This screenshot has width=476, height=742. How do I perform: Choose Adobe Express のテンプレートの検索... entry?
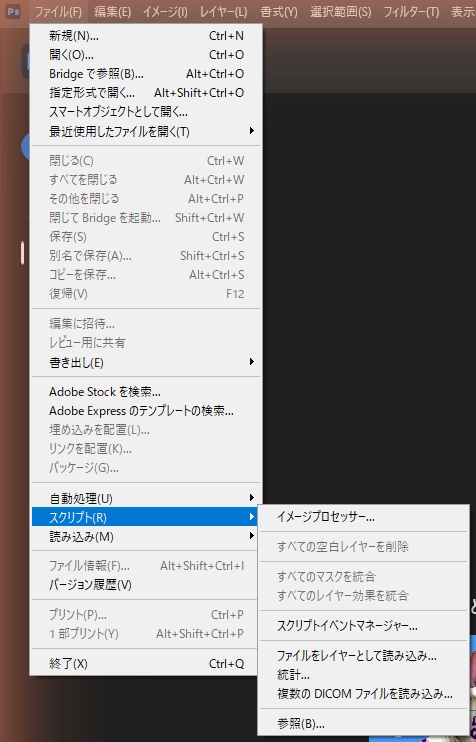146,411
